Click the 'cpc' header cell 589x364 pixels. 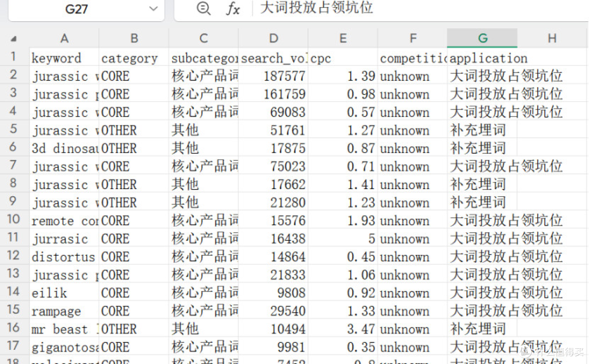point(343,57)
